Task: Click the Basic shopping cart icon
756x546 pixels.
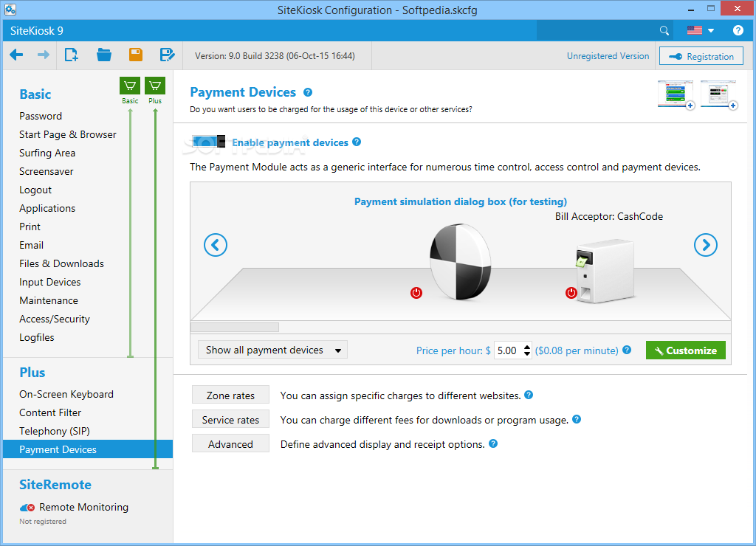Action: point(130,86)
